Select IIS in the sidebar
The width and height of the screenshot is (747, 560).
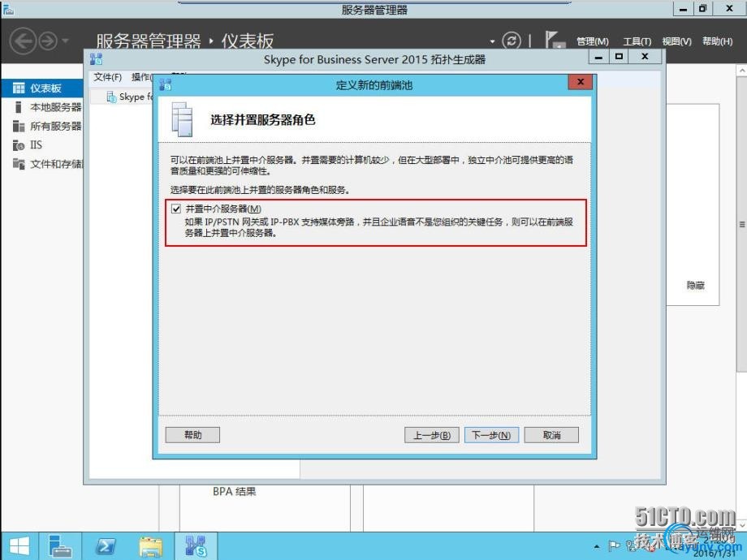point(42,144)
